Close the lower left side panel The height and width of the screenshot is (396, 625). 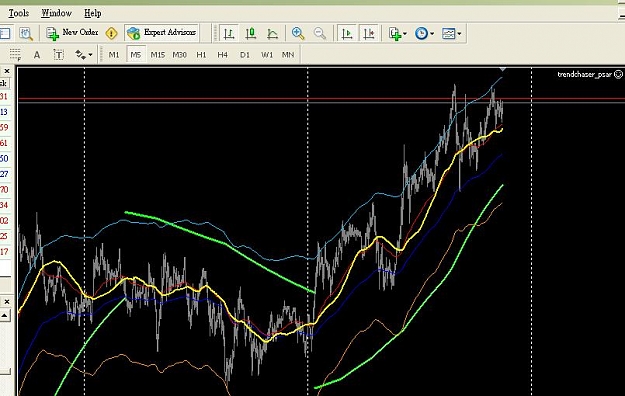click(7, 302)
